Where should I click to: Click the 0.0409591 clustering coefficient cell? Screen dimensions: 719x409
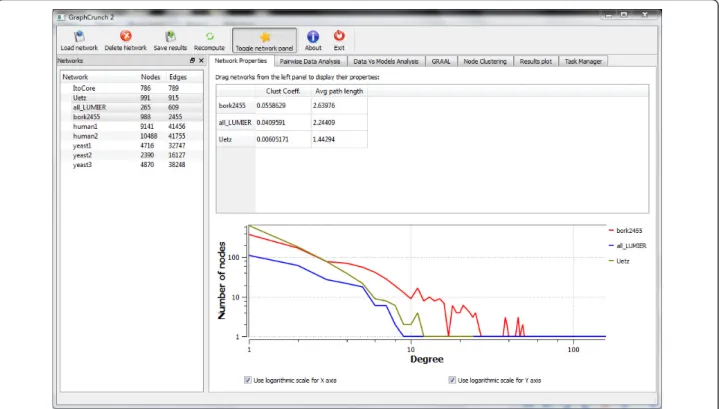[x=283, y=122]
